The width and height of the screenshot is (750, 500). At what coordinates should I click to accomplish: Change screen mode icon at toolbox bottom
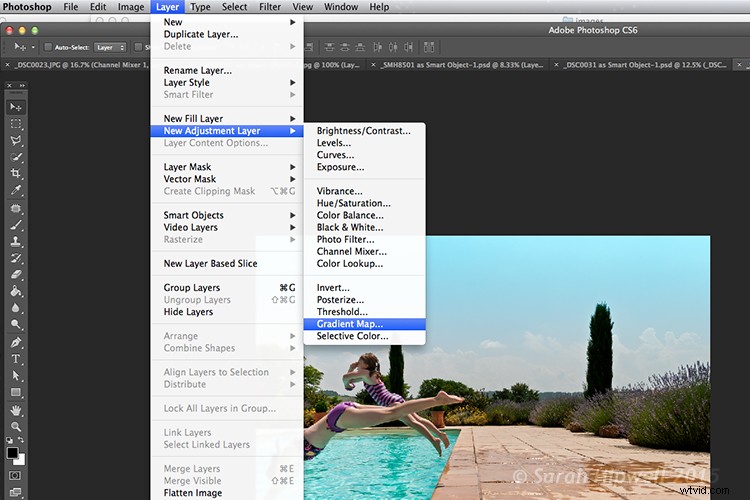[x=15, y=492]
